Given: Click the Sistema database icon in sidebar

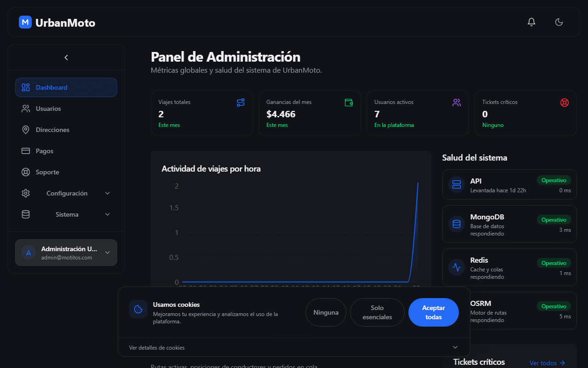Looking at the screenshot, I should 26,214.
